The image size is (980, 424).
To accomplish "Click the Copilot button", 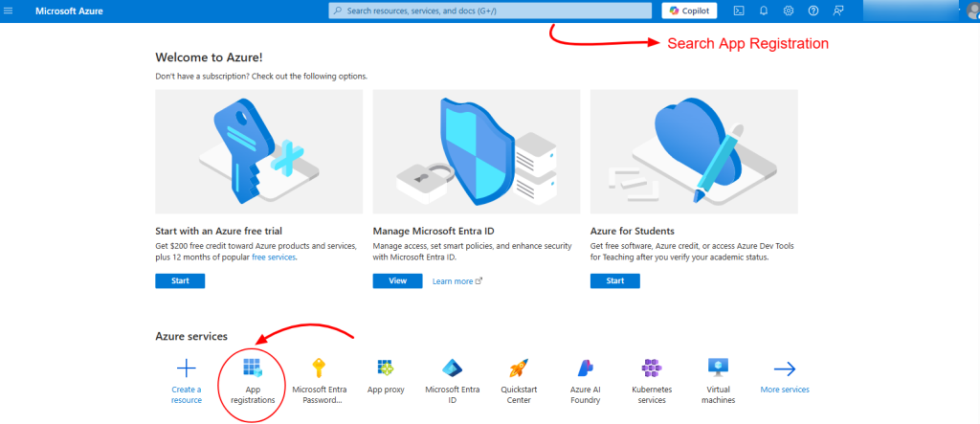I will tap(689, 11).
